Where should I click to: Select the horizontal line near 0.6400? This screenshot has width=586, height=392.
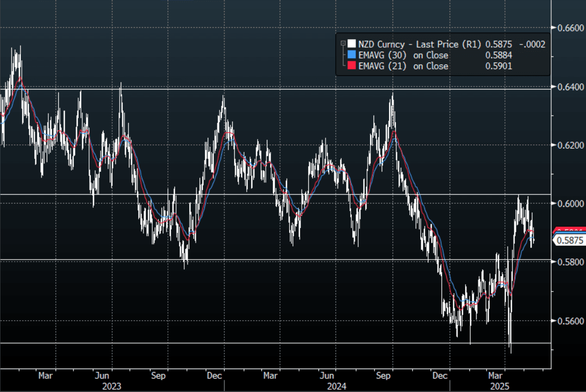point(272,88)
